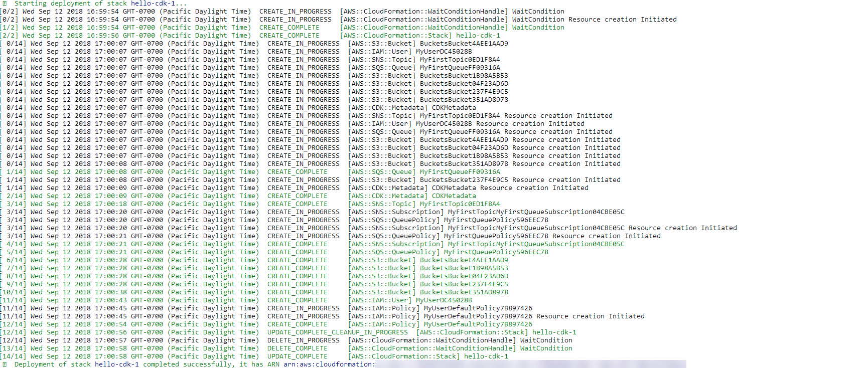Click the "[2/14]" progress counter
868x368 pixels.
tap(13, 196)
